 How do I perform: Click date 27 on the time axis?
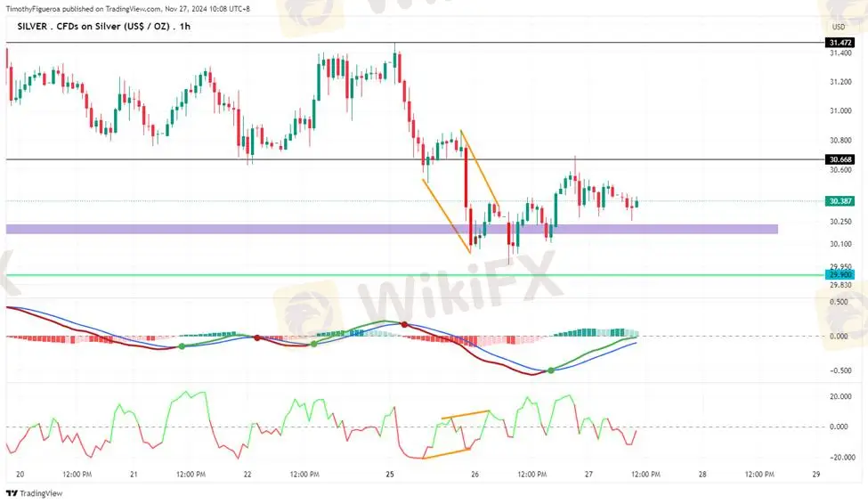[x=588, y=474]
